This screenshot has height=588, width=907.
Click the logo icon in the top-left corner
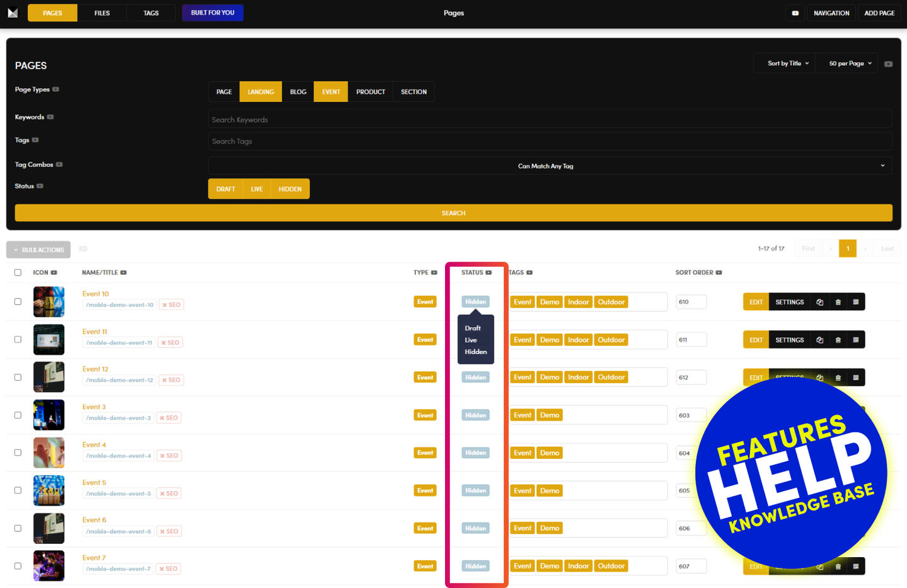[13, 13]
